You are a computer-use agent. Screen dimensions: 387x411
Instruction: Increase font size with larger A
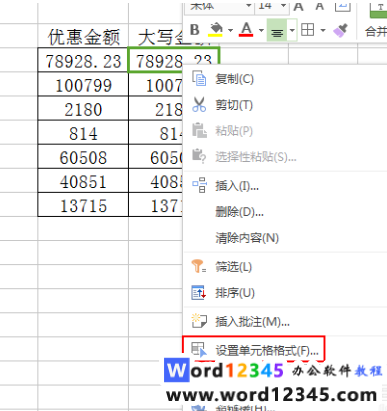point(298,6)
